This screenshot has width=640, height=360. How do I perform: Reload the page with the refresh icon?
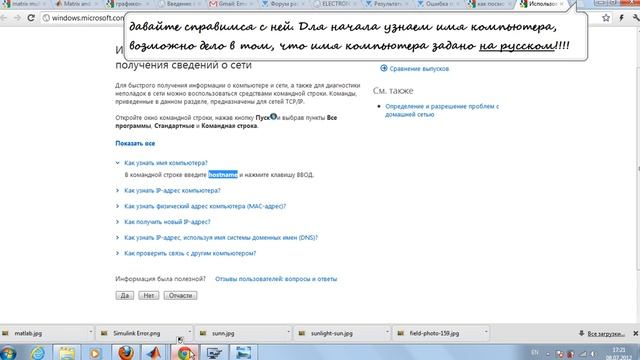point(31,18)
